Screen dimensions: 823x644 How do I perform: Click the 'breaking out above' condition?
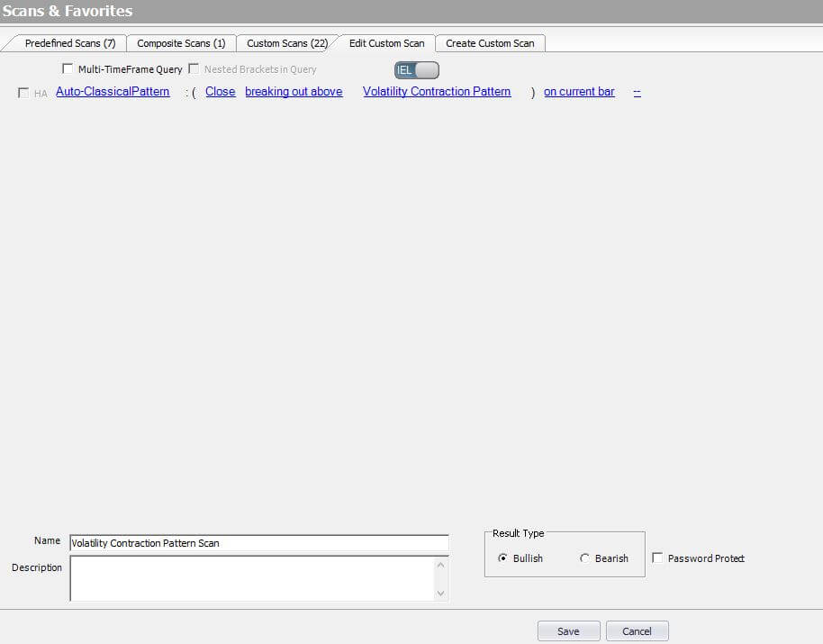(294, 92)
